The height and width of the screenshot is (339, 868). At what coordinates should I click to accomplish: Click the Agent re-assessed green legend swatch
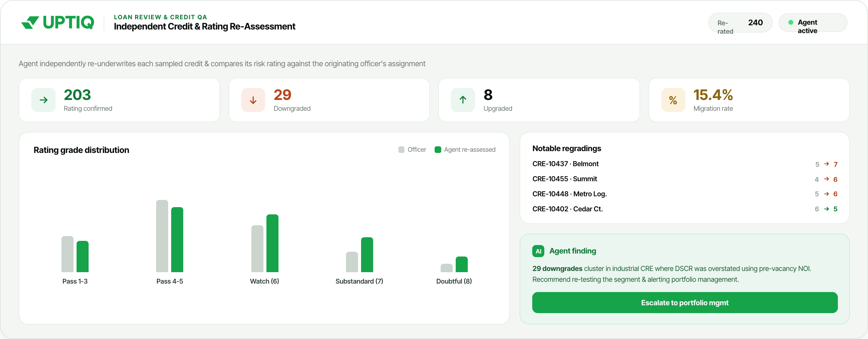pyautogui.click(x=438, y=149)
